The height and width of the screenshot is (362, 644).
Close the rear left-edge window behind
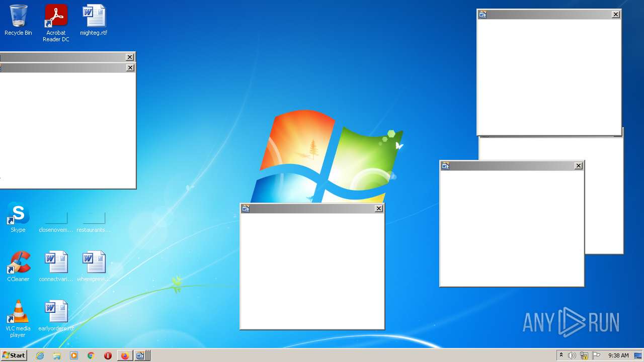click(130, 57)
